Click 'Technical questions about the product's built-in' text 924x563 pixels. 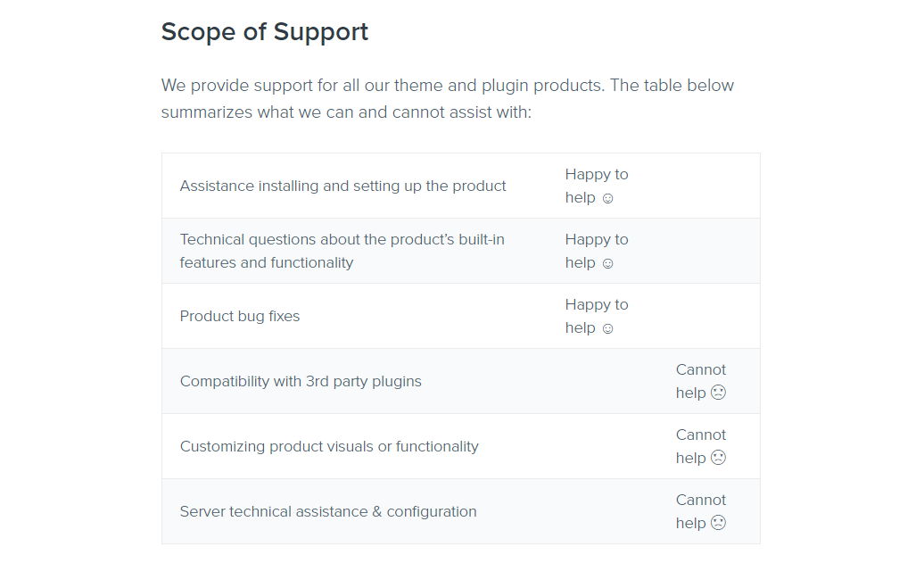pyautogui.click(x=342, y=239)
